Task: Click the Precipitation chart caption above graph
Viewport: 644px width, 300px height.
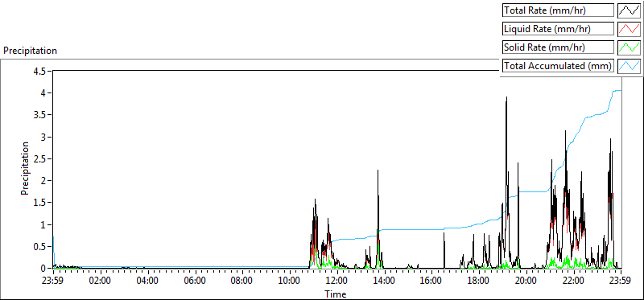Action: 31,51
